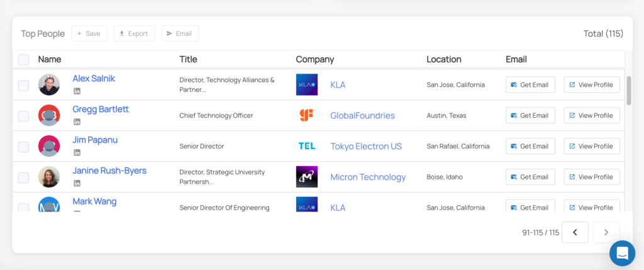Viewport: 644px width, 270px height.
Task: Click the next page arrow
Action: (606, 232)
